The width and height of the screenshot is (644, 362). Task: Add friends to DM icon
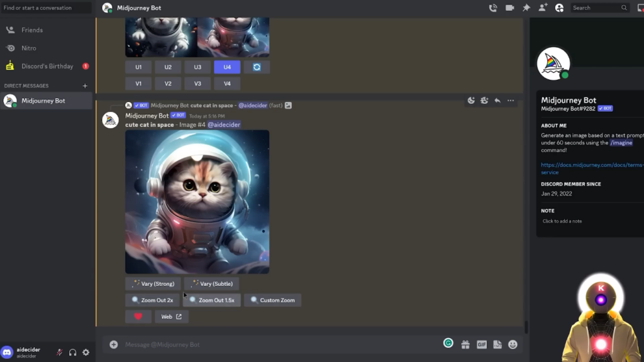pos(543,8)
